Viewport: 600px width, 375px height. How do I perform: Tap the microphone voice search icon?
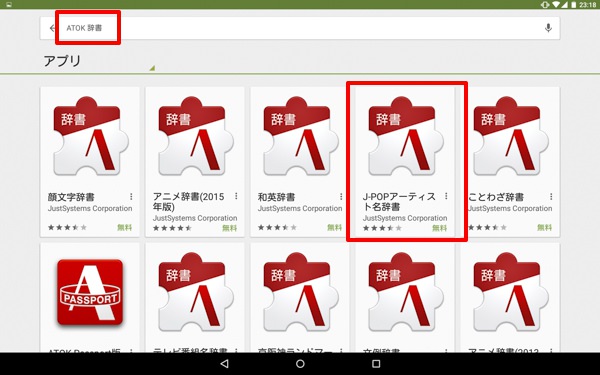[548, 28]
